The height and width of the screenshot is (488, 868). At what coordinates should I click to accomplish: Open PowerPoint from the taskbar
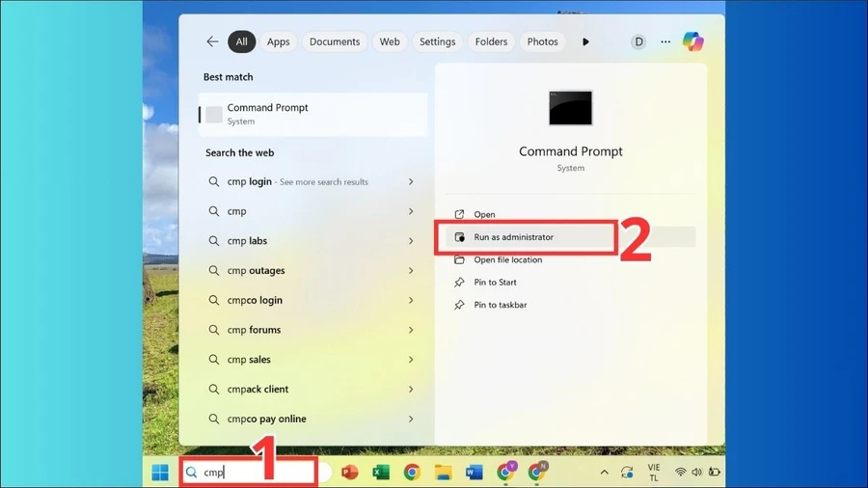click(349, 472)
